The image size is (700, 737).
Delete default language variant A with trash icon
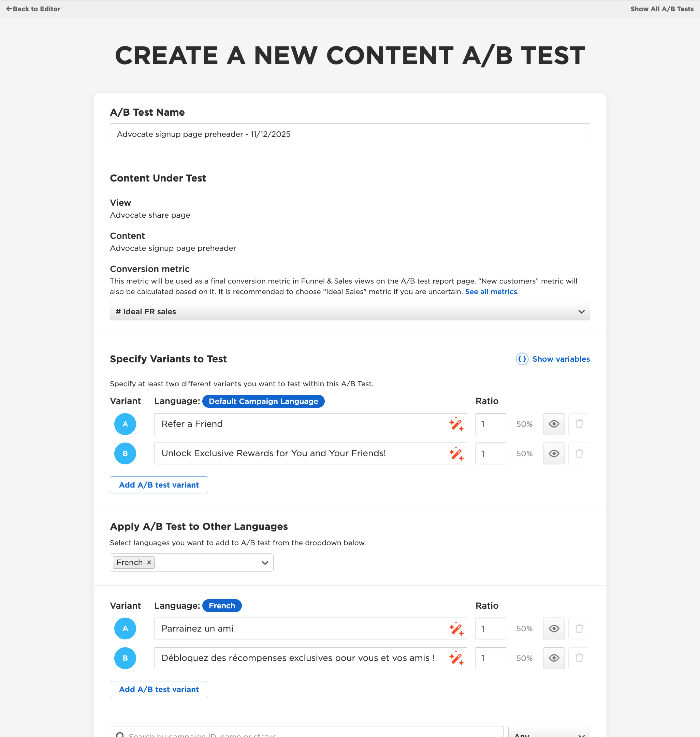[579, 424]
